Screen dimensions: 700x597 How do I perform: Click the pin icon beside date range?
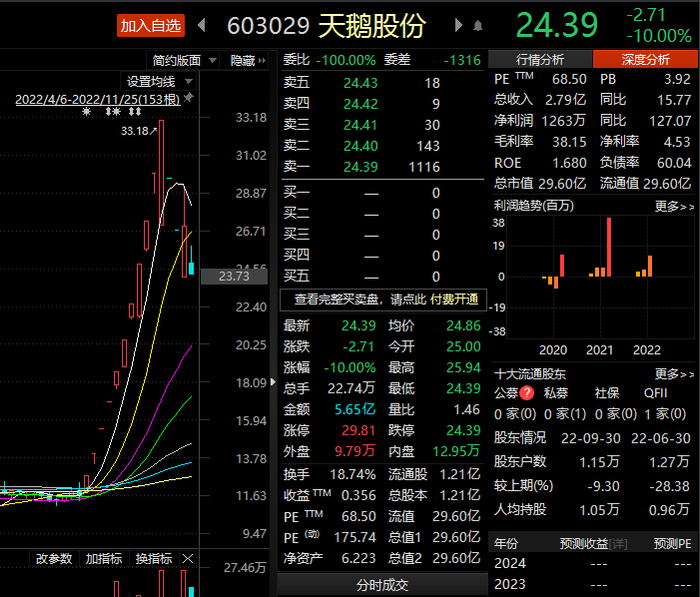coord(189,97)
